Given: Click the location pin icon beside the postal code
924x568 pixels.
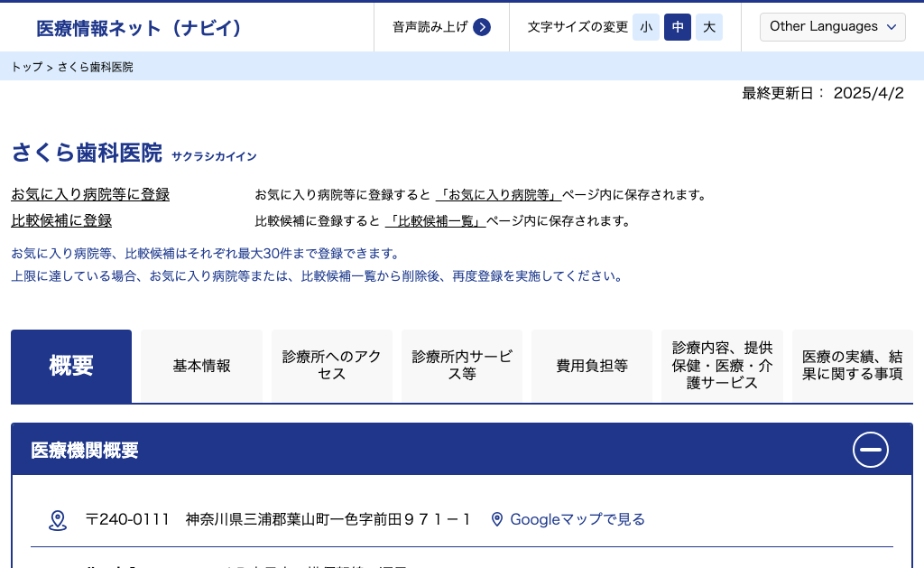Looking at the screenshot, I should pyautogui.click(x=58, y=520).
